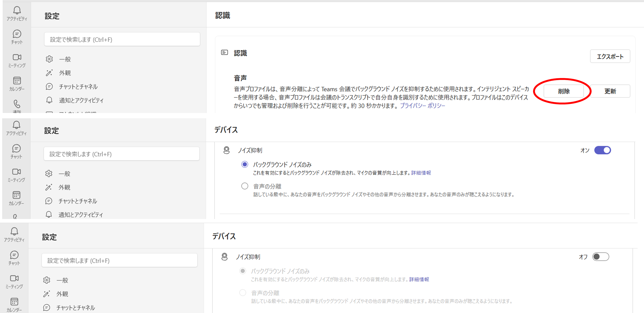Viewport: 644px width, 313px height.
Task: Click チャットとチャネル bubble icon in the 認識 screenshot
Action: [49, 87]
